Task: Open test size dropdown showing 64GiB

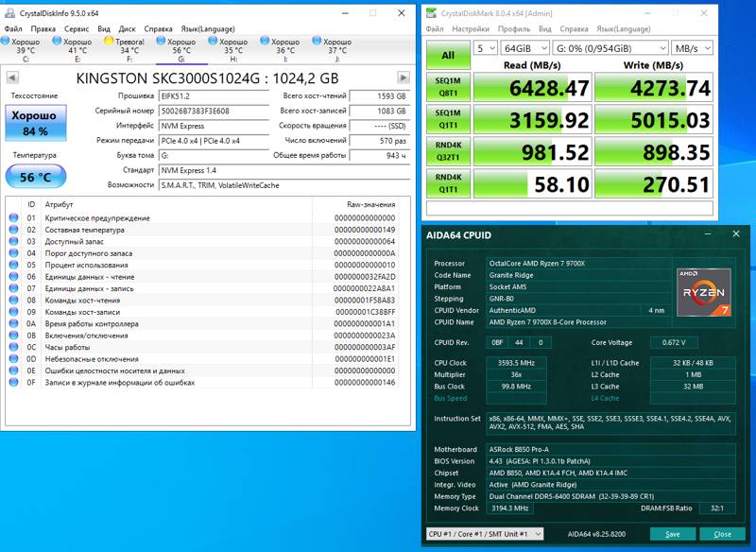Action: [x=524, y=48]
